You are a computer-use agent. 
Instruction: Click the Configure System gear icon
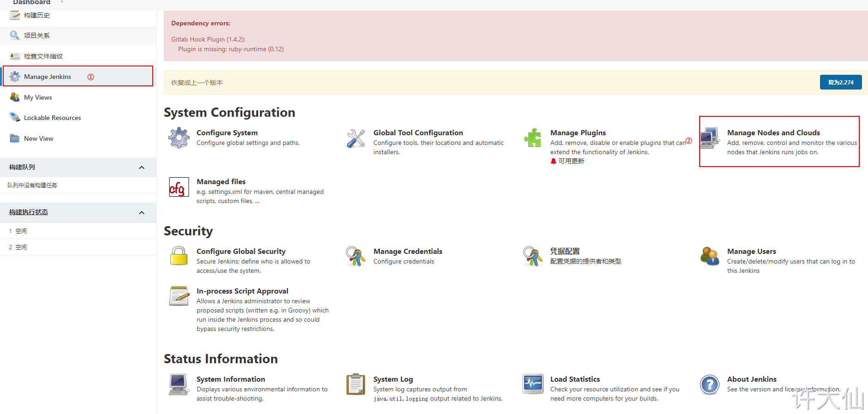coord(179,138)
